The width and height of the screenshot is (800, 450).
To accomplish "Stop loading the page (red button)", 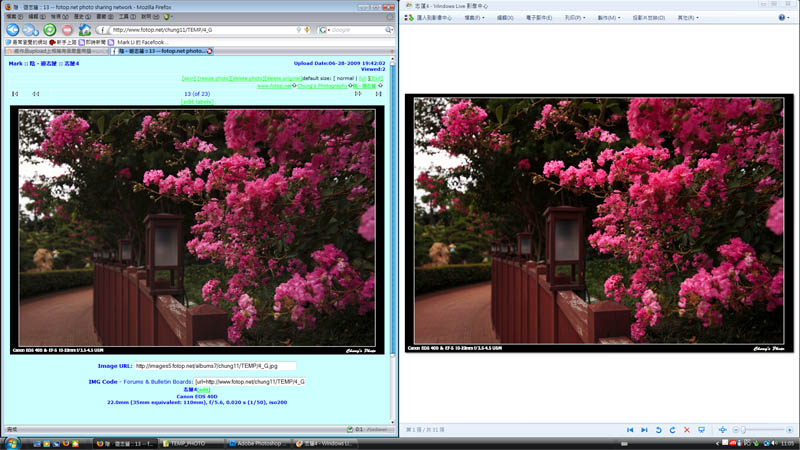I will 67,30.
